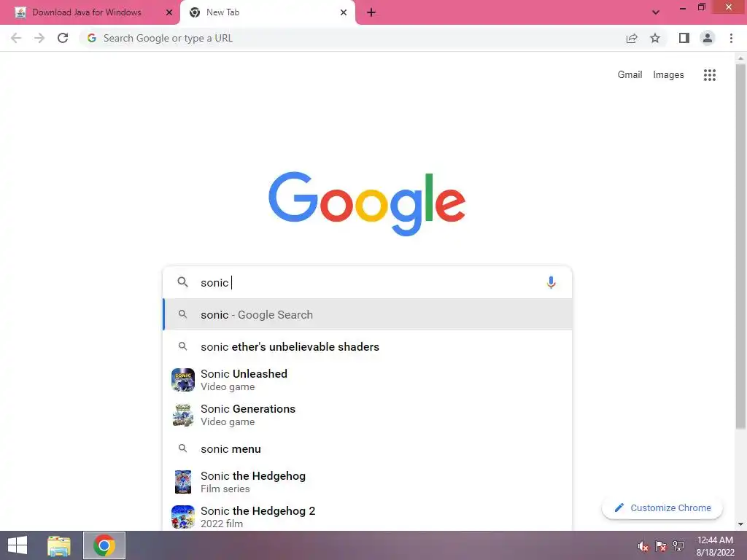Share this page using the share icon

tap(632, 38)
